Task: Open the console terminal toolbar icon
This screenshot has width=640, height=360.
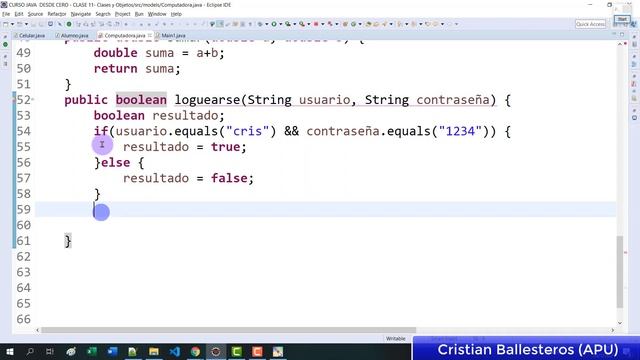Action: 50,24
